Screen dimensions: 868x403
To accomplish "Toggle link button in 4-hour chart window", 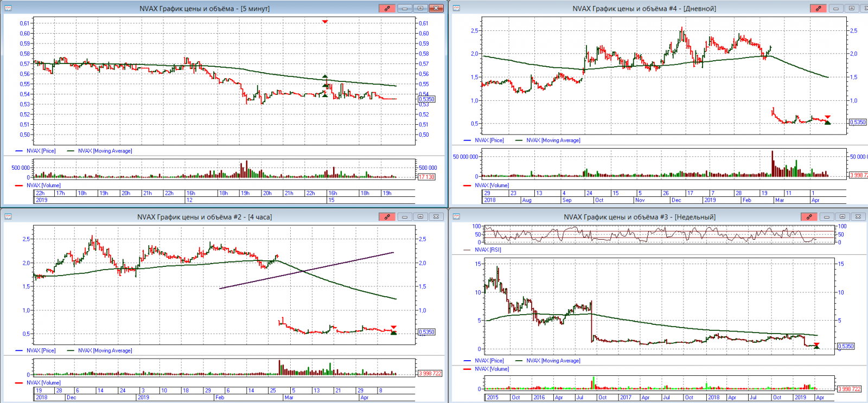I will pyautogui.click(x=387, y=216).
